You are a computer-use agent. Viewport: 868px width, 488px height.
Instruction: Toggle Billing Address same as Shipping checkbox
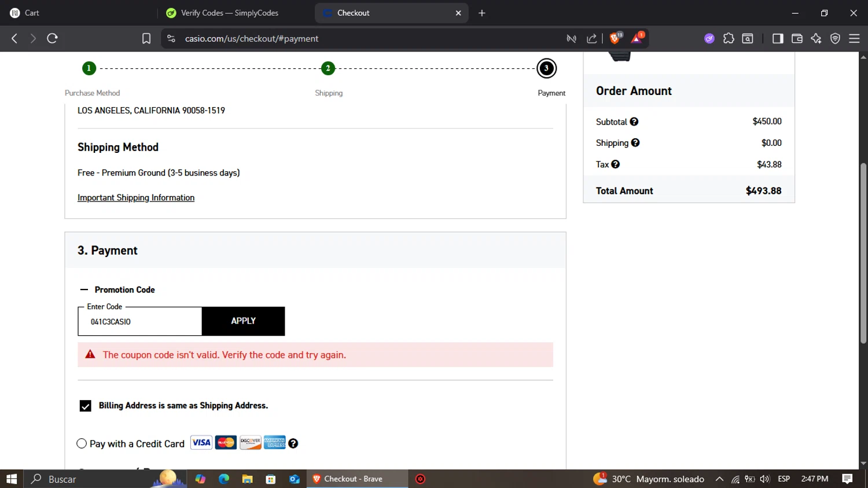point(86,406)
